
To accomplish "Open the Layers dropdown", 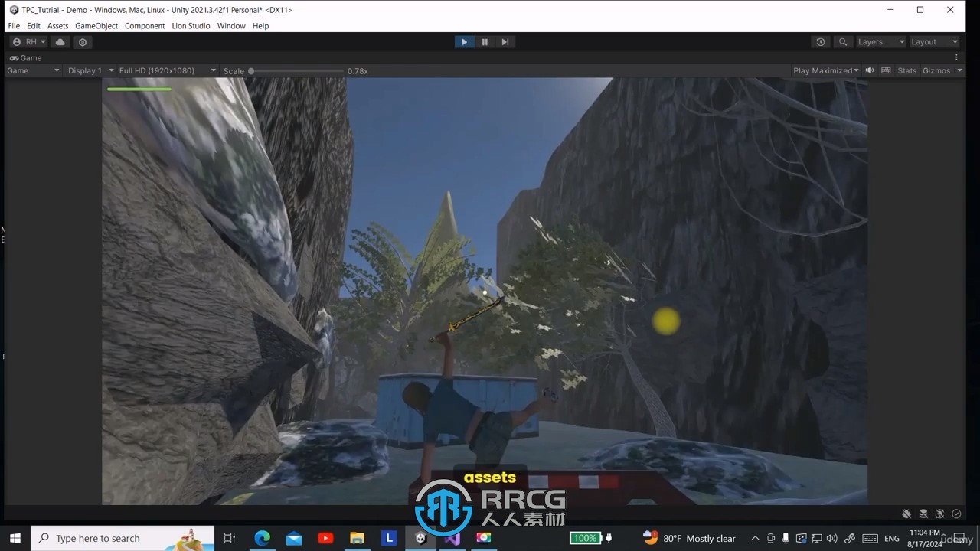I will pyautogui.click(x=880, y=42).
